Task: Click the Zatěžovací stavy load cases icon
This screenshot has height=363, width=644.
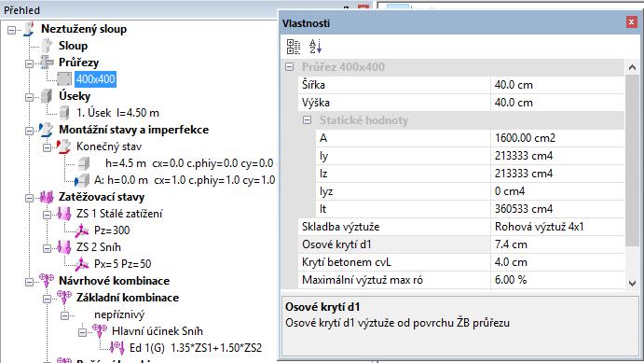Action: [x=47, y=197]
